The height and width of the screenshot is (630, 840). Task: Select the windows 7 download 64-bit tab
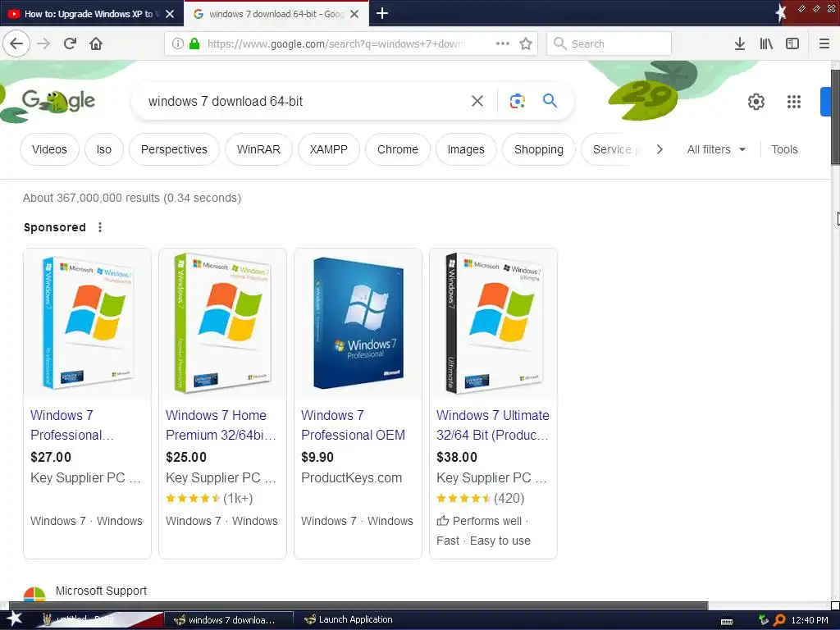coord(276,14)
